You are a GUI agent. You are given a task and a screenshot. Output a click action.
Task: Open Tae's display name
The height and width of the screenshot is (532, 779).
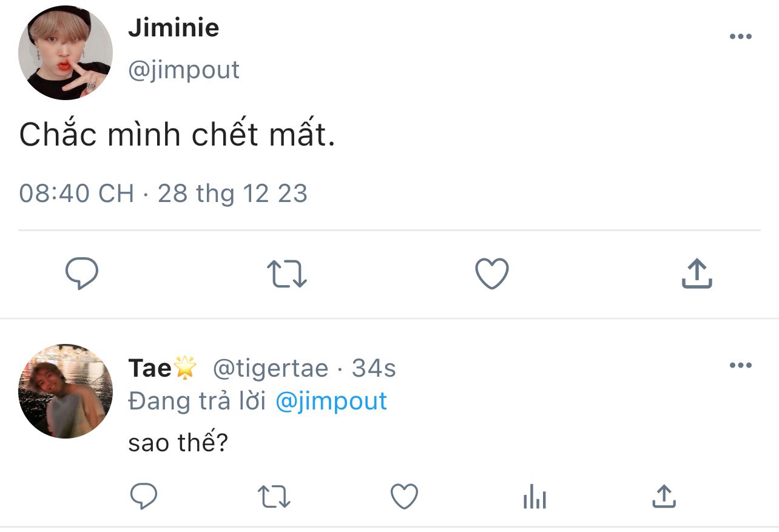(150, 368)
